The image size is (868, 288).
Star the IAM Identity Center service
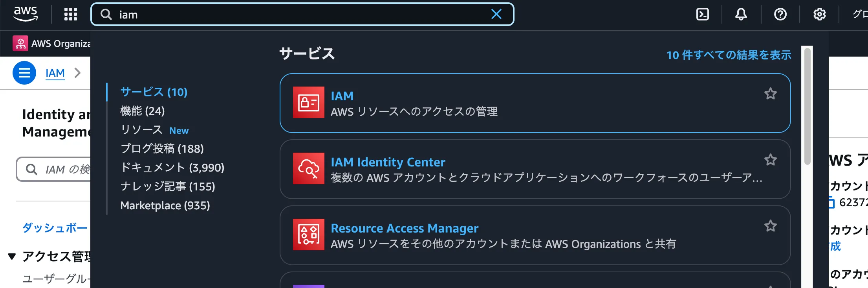coord(770,160)
